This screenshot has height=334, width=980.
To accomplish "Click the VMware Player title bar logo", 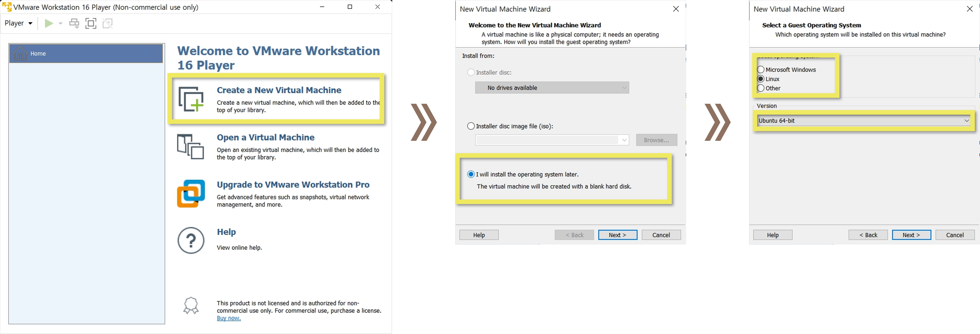I will click(7, 7).
